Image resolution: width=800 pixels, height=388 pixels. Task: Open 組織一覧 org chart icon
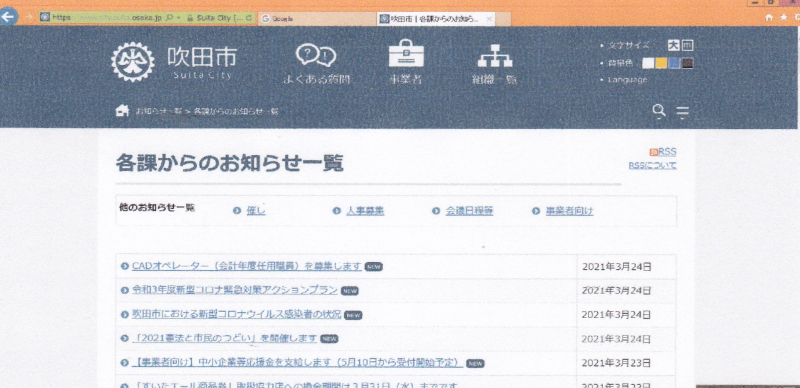click(x=495, y=56)
